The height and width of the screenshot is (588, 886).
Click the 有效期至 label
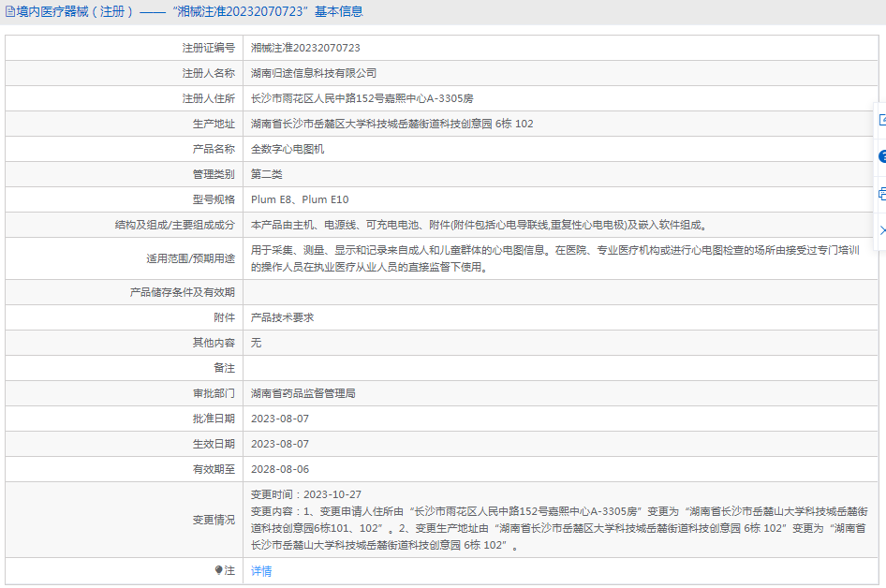click(214, 469)
